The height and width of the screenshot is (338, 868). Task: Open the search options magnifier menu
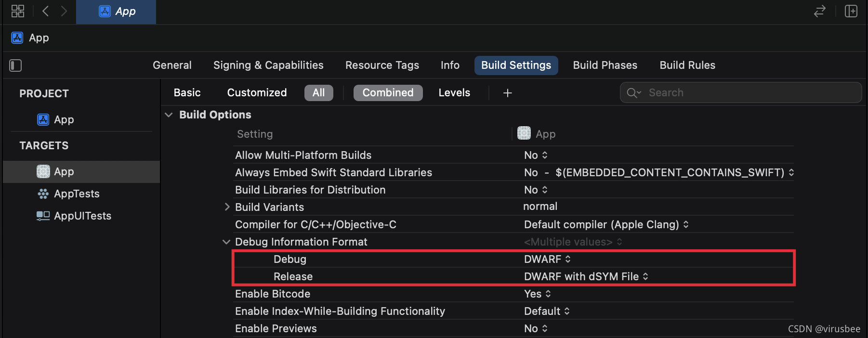634,92
